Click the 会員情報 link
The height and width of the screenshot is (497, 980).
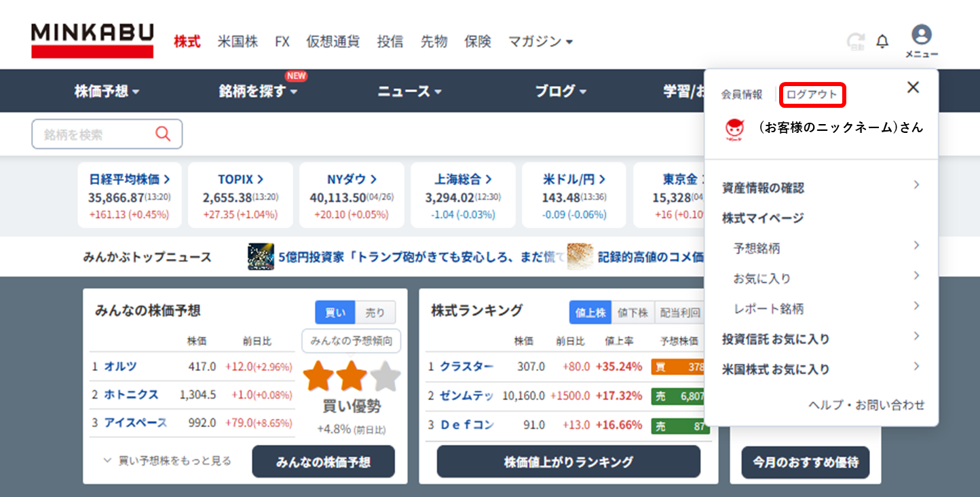pyautogui.click(x=742, y=94)
